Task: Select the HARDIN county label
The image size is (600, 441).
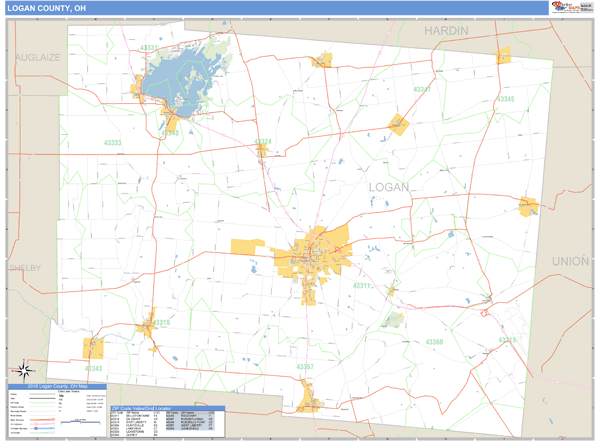Action: click(446, 31)
